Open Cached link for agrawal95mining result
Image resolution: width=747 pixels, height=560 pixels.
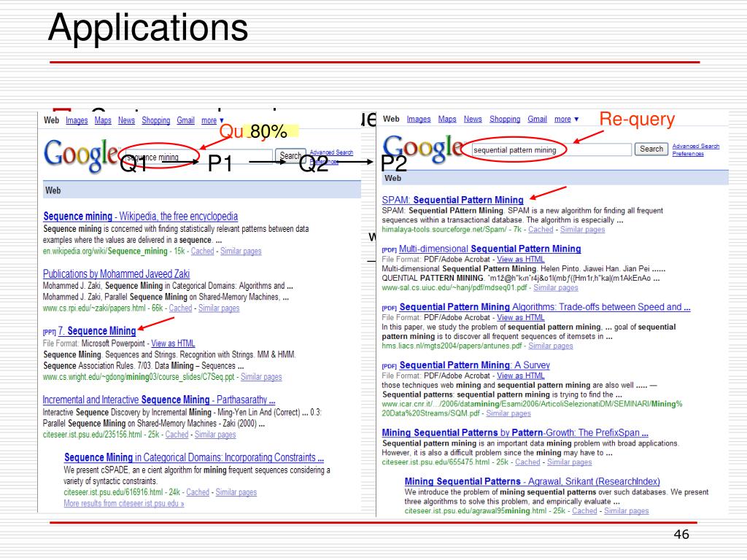point(584,510)
